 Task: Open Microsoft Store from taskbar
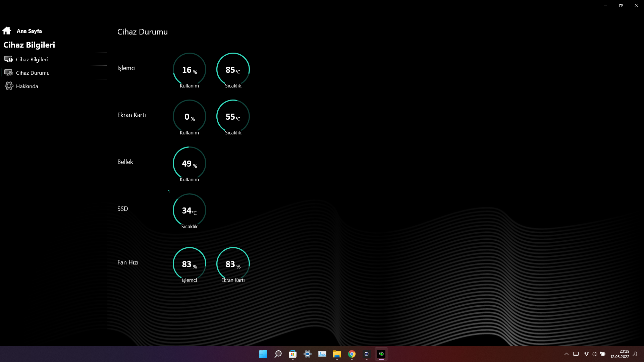click(x=292, y=354)
